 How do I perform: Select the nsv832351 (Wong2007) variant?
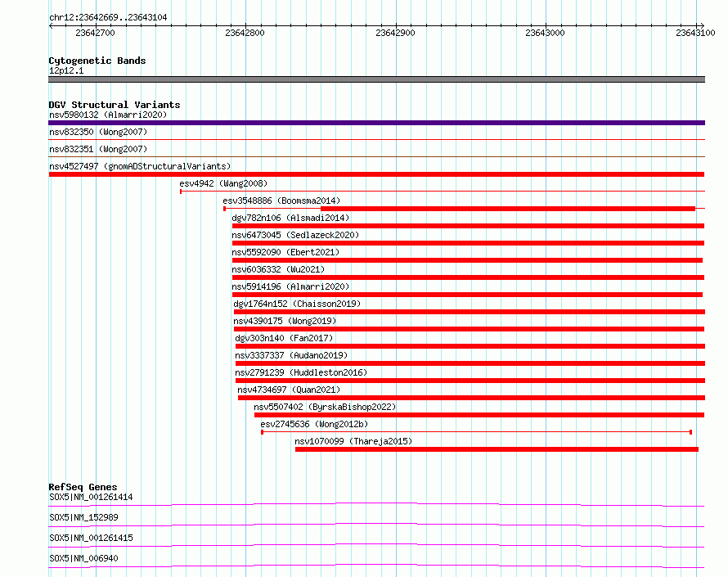tap(98, 149)
